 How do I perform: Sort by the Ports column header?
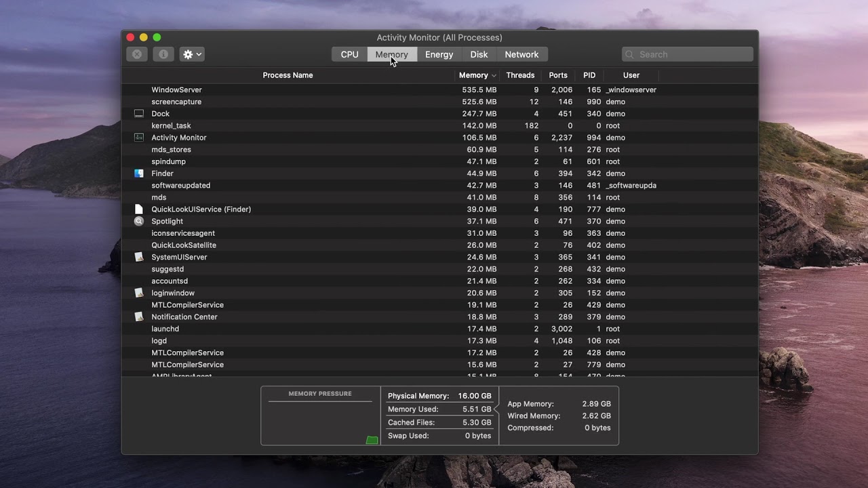click(558, 75)
